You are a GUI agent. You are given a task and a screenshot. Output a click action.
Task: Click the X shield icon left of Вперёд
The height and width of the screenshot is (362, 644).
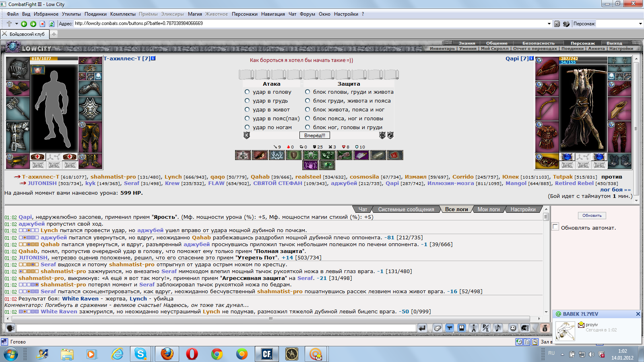[x=247, y=136]
